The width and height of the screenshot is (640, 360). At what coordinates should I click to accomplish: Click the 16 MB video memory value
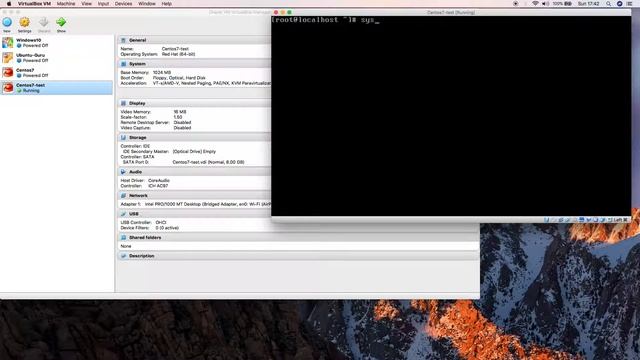point(180,111)
